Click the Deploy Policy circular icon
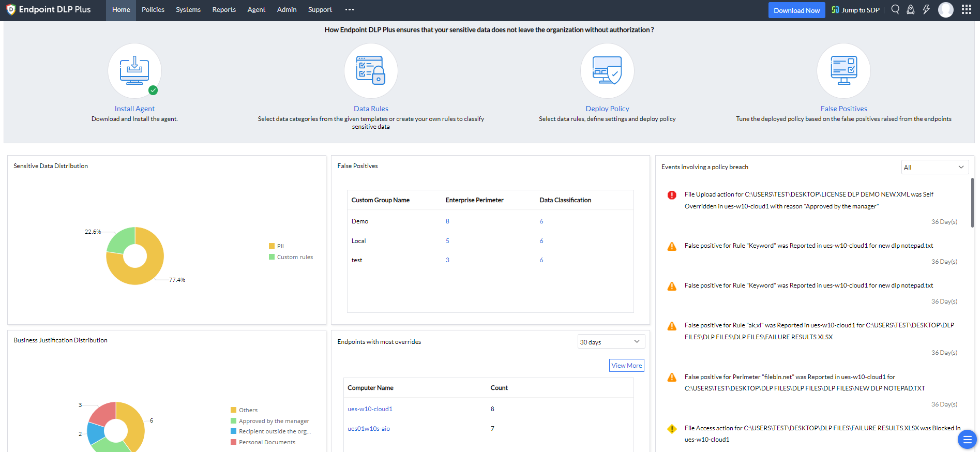Screen dimensions: 980x452 point(607,71)
